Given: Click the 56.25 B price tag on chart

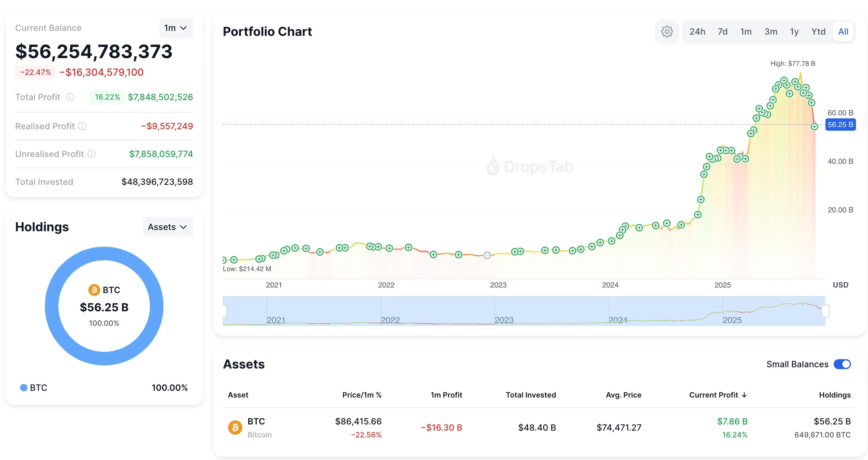Looking at the screenshot, I should pyautogui.click(x=840, y=124).
